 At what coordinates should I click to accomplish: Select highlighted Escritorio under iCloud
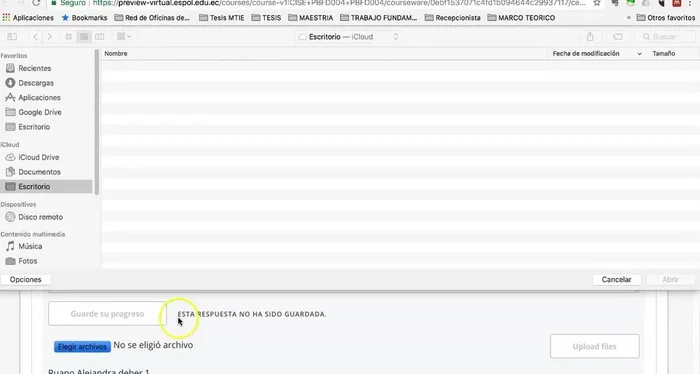(x=46, y=187)
